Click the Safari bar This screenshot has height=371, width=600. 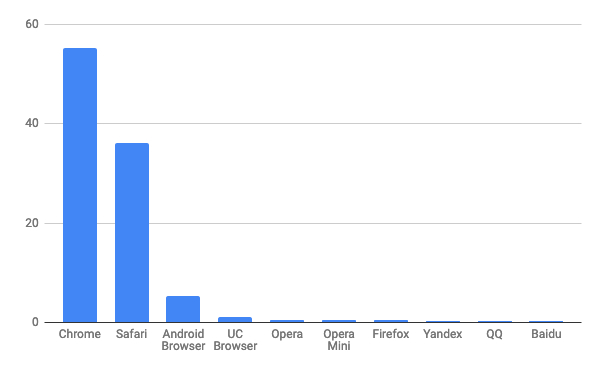[x=132, y=233]
